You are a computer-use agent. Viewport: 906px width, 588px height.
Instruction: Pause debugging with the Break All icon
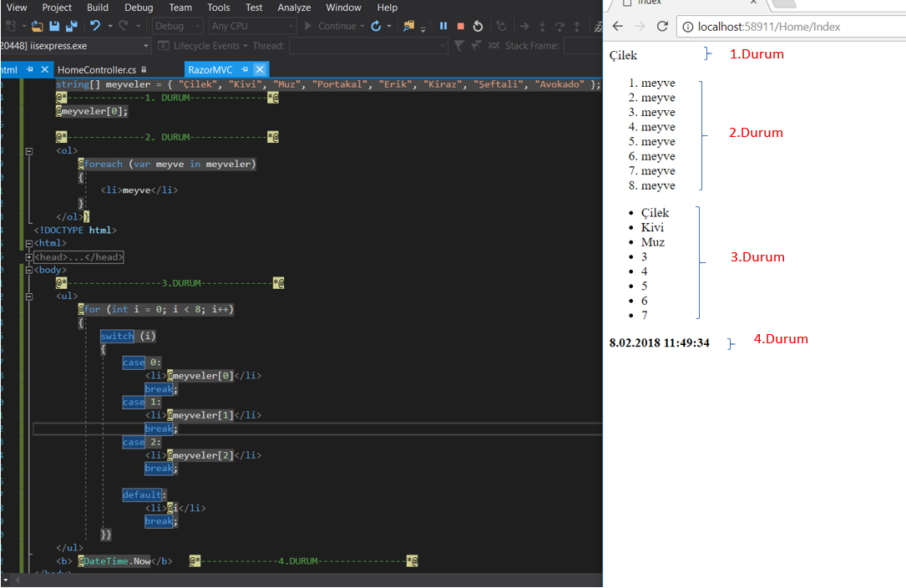[x=443, y=26]
